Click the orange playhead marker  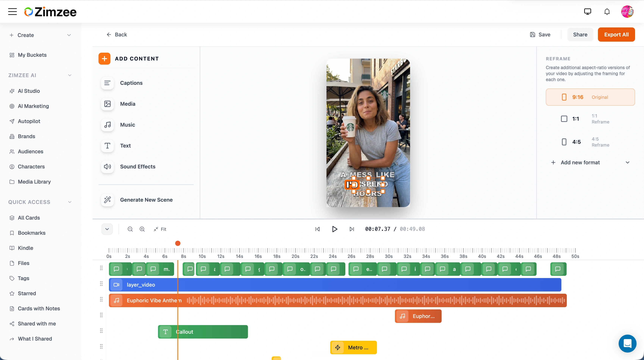point(178,243)
